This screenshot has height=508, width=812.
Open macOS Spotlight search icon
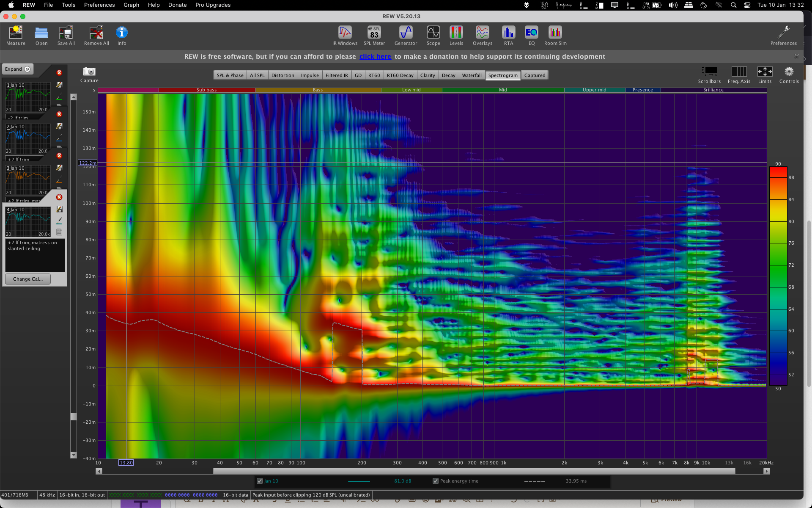[x=733, y=5]
